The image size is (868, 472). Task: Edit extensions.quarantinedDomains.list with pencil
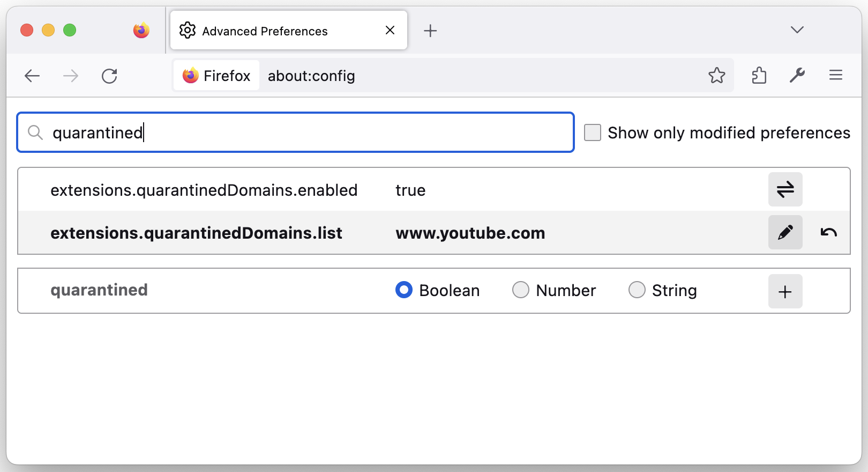tap(785, 232)
